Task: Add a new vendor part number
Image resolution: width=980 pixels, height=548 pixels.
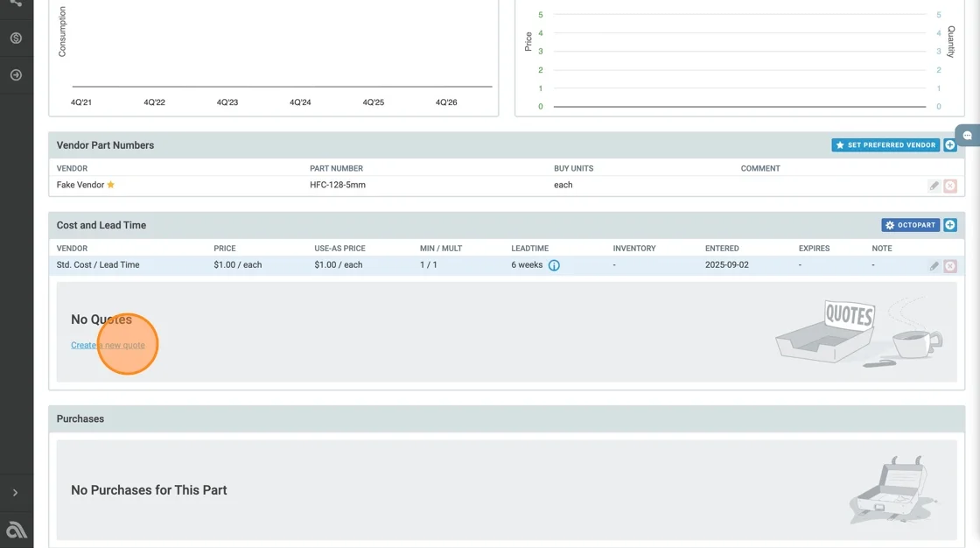Action: [950, 145]
